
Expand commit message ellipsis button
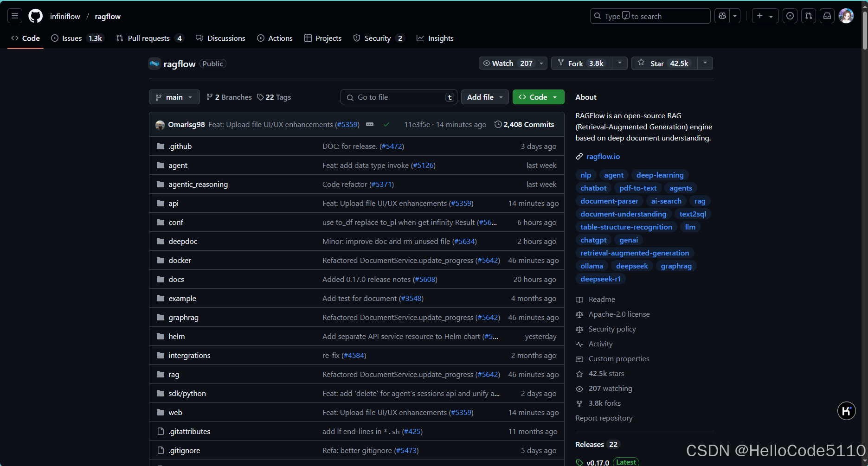[370, 124]
